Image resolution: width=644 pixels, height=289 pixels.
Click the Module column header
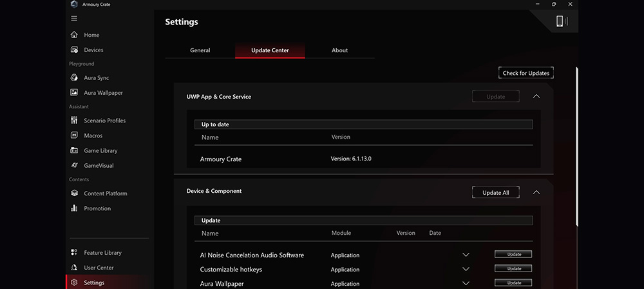pos(341,233)
